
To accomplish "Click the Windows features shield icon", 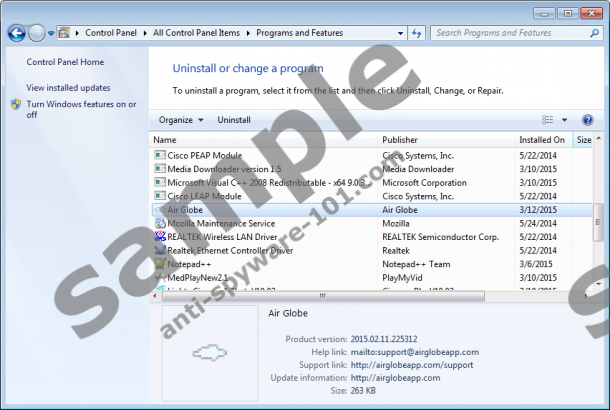I will coord(16,104).
